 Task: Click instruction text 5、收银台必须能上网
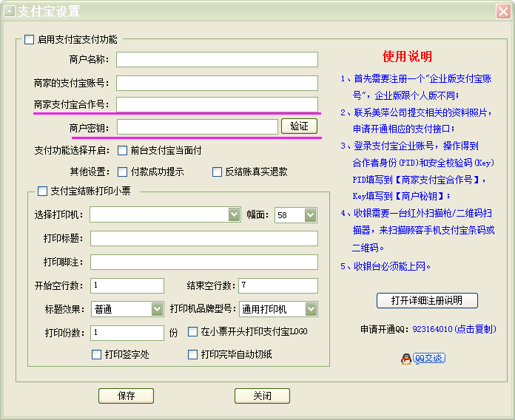386,266
